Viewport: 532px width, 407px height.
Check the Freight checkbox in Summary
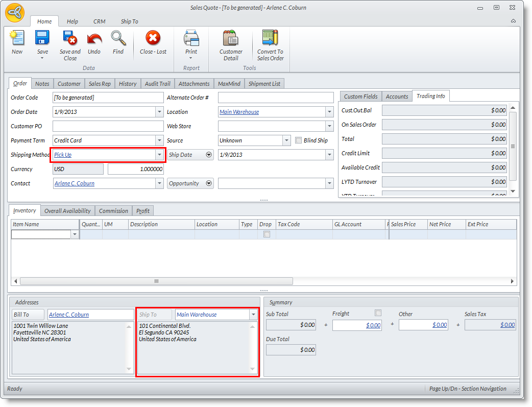(x=378, y=313)
